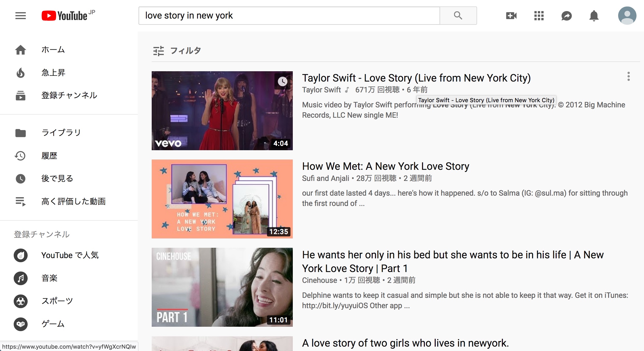Screen dimensions: 644x351
Task: Open the Taylor Swift channel link
Action: coord(321,90)
